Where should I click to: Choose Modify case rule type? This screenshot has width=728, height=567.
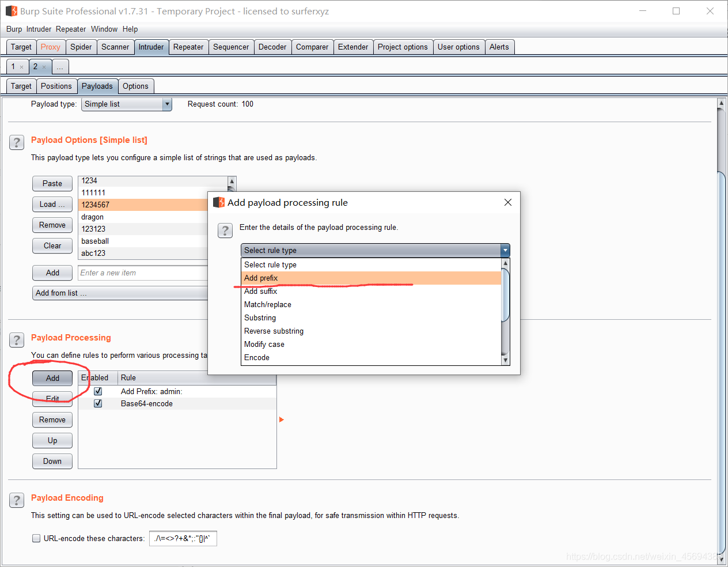pyautogui.click(x=371, y=344)
